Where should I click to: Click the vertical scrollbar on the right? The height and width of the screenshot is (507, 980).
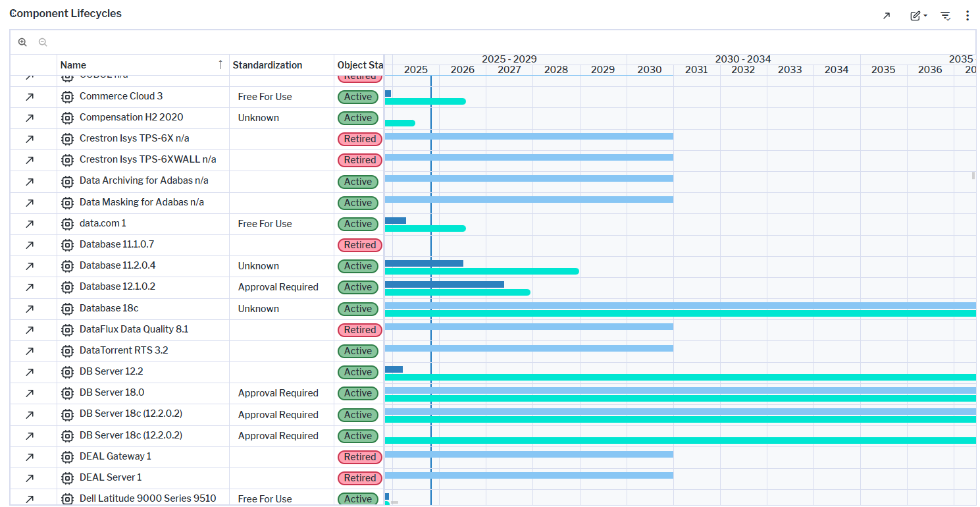pyautogui.click(x=973, y=174)
